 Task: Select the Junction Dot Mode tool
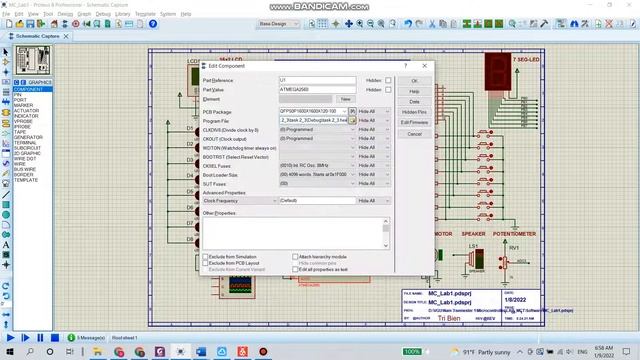(6, 72)
